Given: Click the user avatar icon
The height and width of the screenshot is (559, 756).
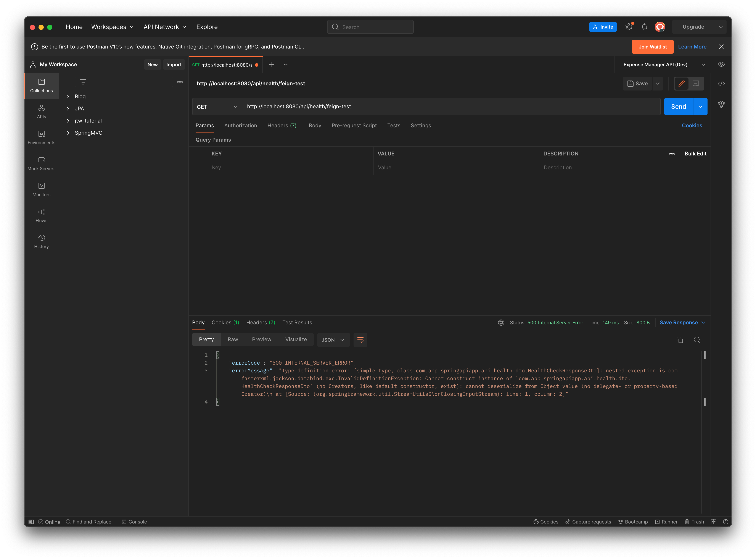Looking at the screenshot, I should (x=660, y=27).
